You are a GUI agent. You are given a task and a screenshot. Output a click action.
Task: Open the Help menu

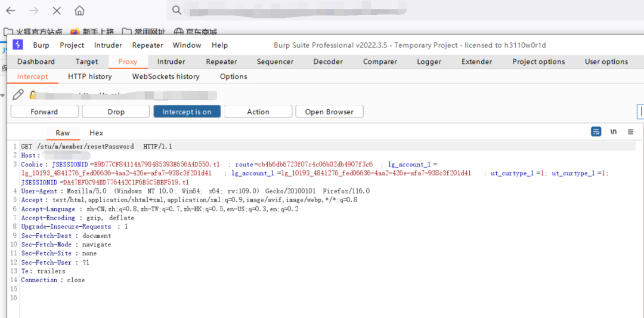[219, 45]
